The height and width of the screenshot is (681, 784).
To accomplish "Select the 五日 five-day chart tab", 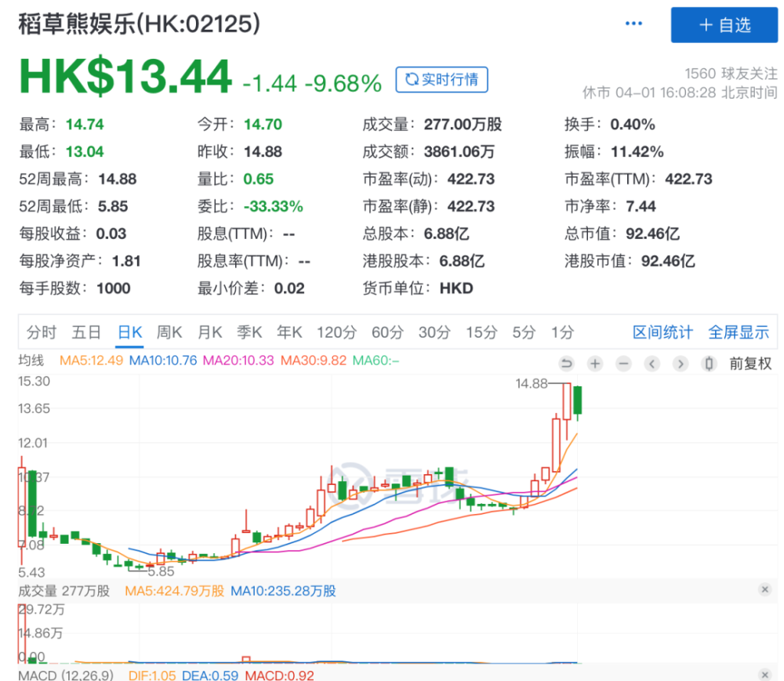I will 86,332.
